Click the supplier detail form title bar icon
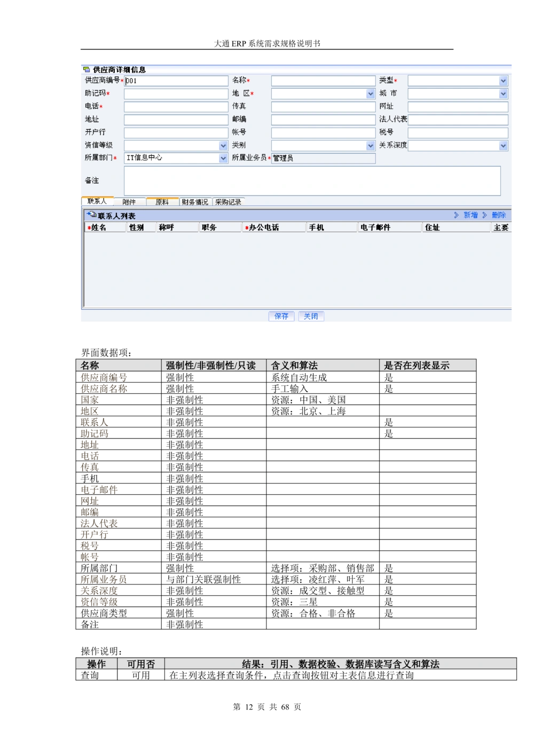This screenshot has height=756, width=534. coord(86,68)
